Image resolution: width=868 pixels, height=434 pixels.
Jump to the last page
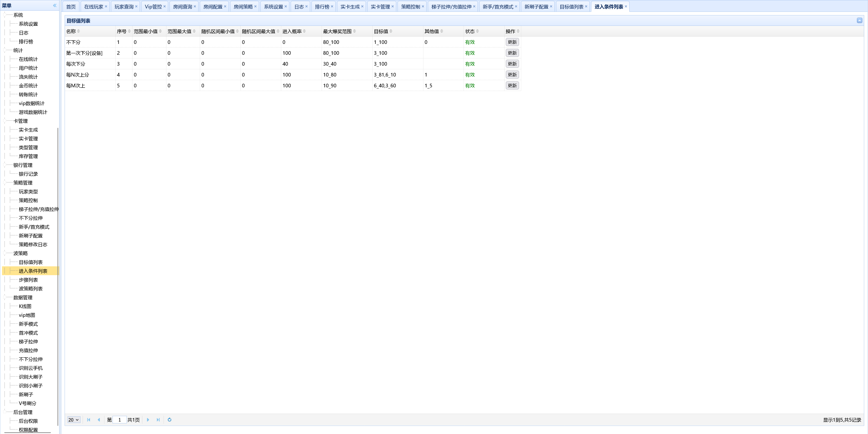click(x=158, y=420)
